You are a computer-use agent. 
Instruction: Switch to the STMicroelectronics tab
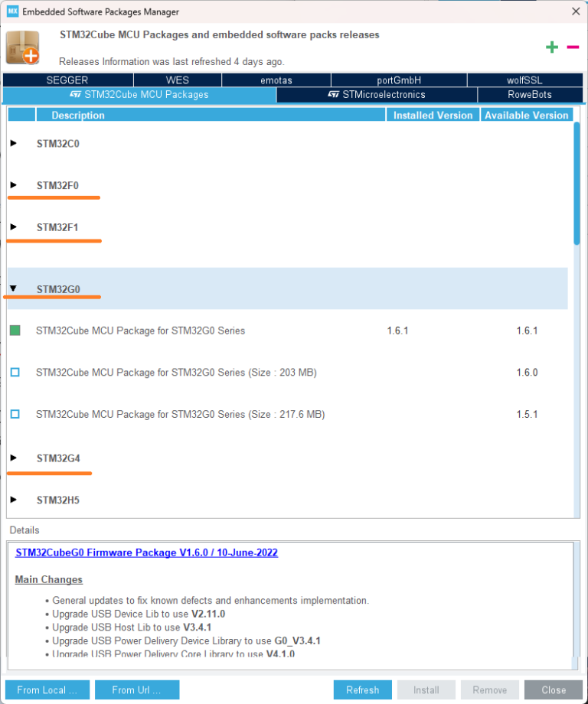tap(377, 95)
